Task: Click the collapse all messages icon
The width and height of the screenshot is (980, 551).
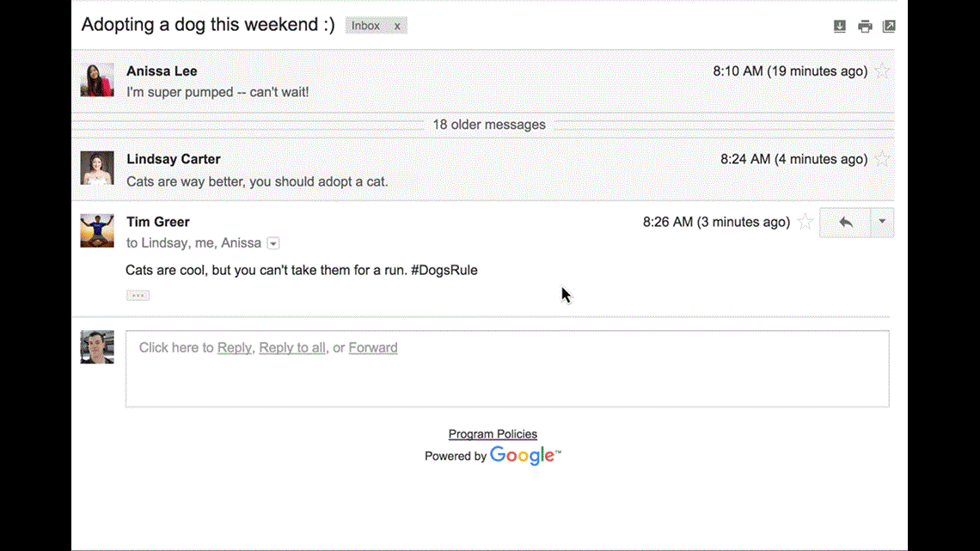Action: (840, 26)
